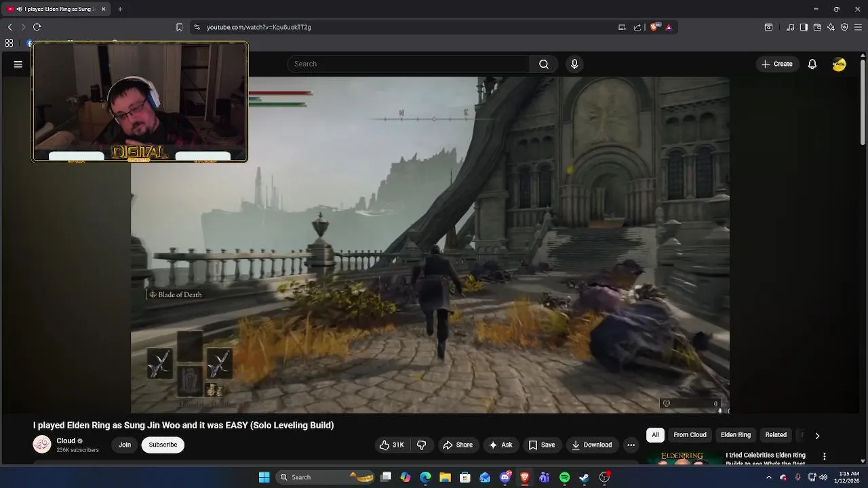Open the browser main menu

858,27
